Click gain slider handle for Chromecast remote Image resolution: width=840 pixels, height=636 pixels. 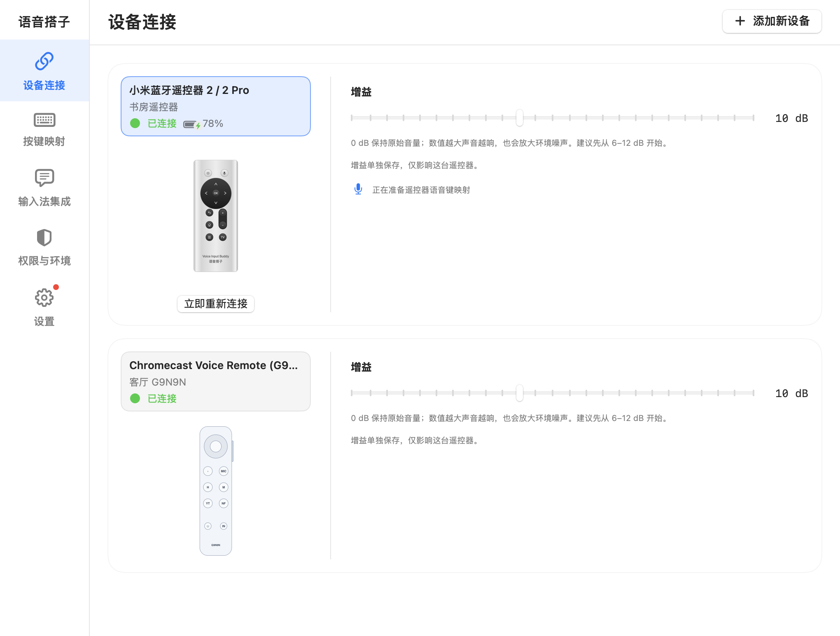point(520,393)
